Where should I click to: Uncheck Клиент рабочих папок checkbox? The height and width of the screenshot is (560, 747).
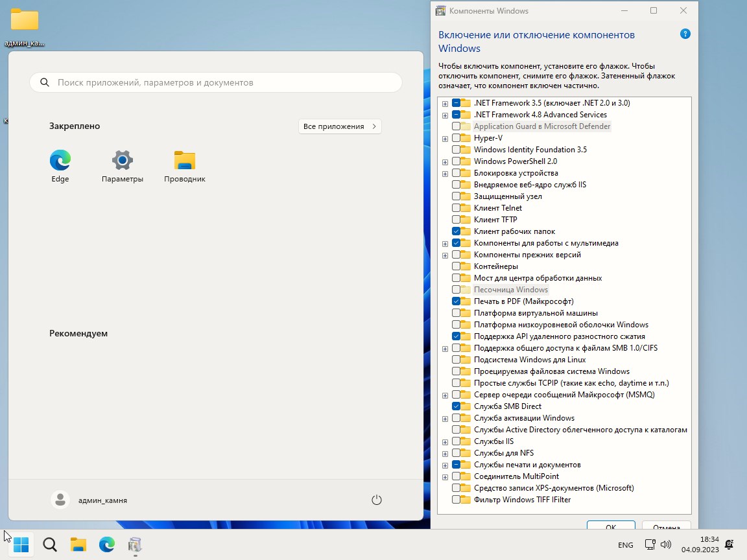456,231
